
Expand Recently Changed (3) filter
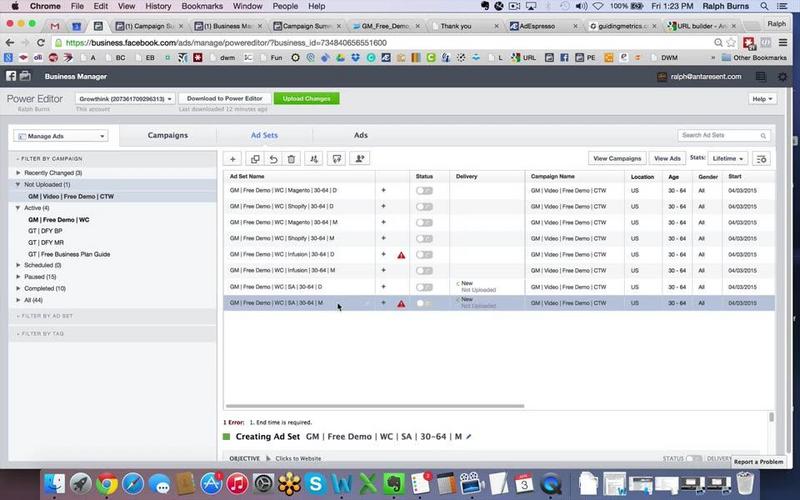tap(18, 173)
